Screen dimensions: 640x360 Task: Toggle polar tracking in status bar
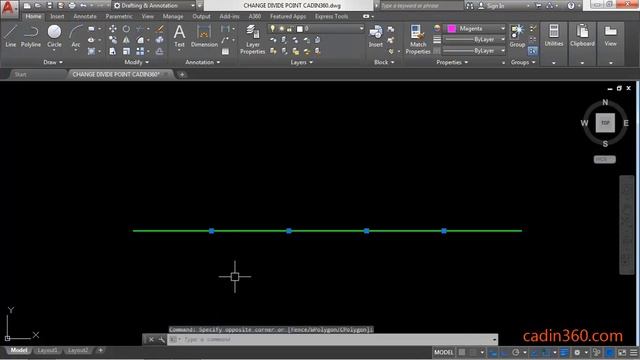pyautogui.click(x=516, y=352)
